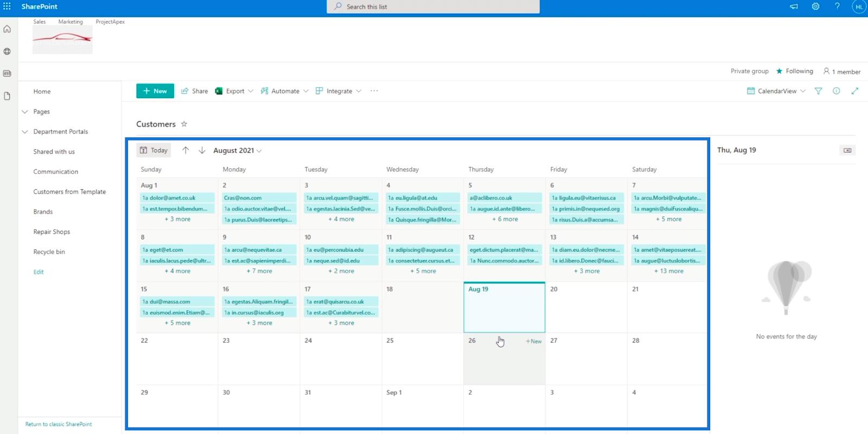
Task: Open dui@massa.com event on August 15
Action: pyautogui.click(x=177, y=302)
